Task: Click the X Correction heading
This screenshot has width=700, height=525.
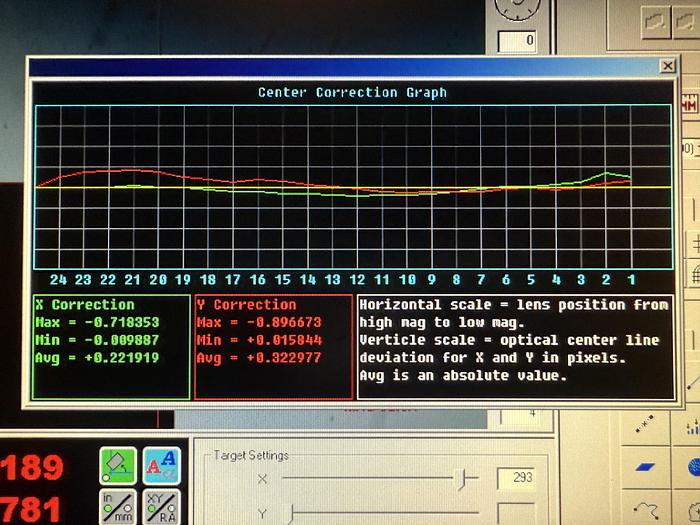Action: click(x=85, y=305)
